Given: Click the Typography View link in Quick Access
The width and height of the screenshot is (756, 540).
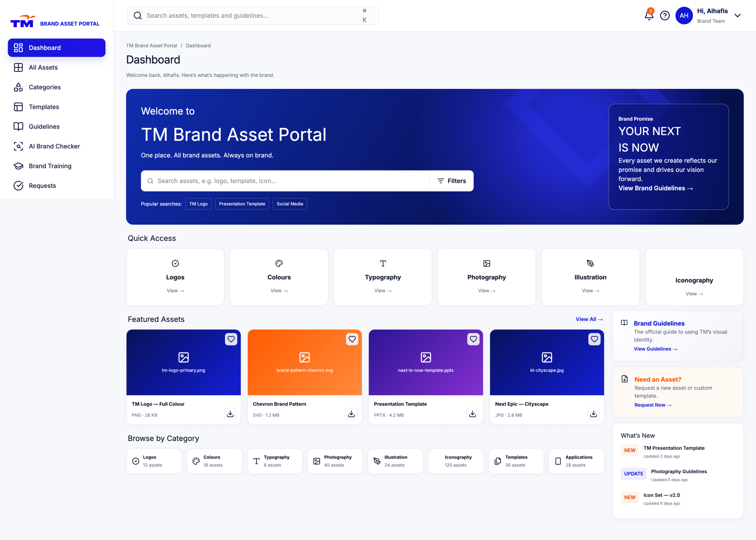Looking at the screenshot, I should [383, 291].
